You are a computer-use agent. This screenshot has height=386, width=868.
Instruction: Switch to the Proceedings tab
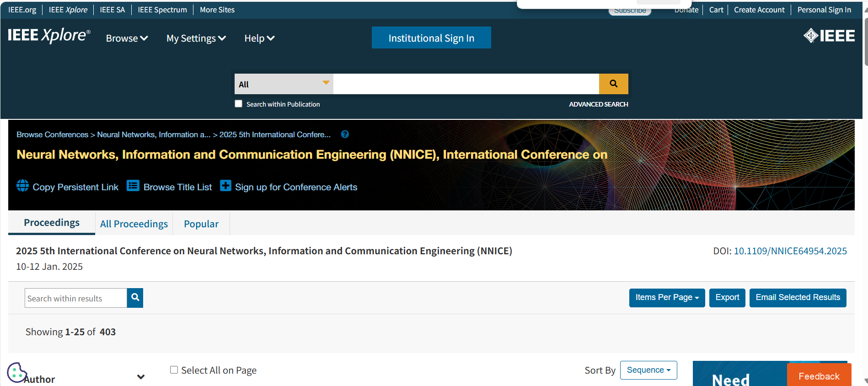click(52, 223)
